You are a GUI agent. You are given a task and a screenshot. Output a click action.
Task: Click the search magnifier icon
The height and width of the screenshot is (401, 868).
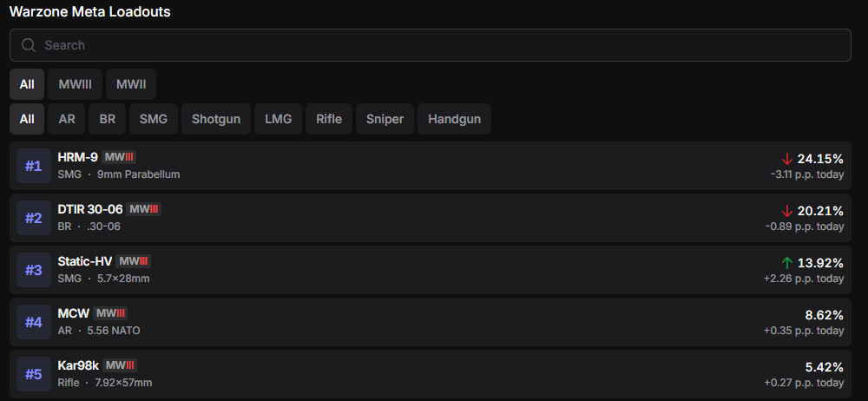tap(29, 45)
